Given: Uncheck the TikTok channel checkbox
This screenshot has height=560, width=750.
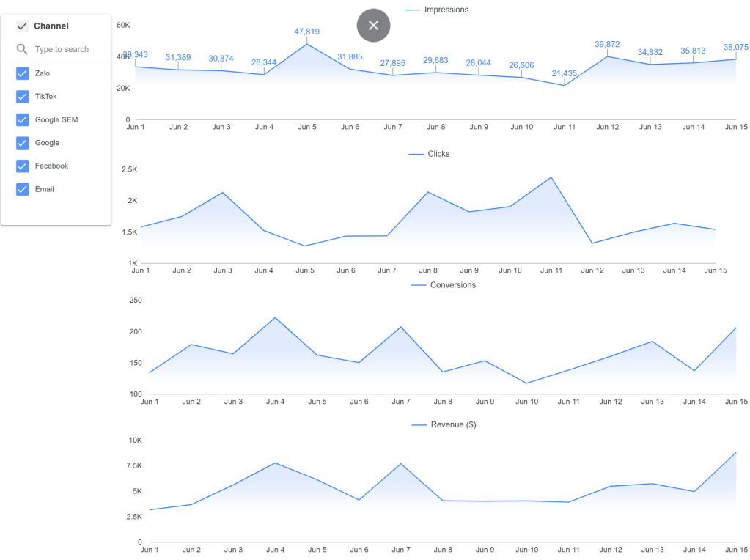Looking at the screenshot, I should tap(22, 97).
